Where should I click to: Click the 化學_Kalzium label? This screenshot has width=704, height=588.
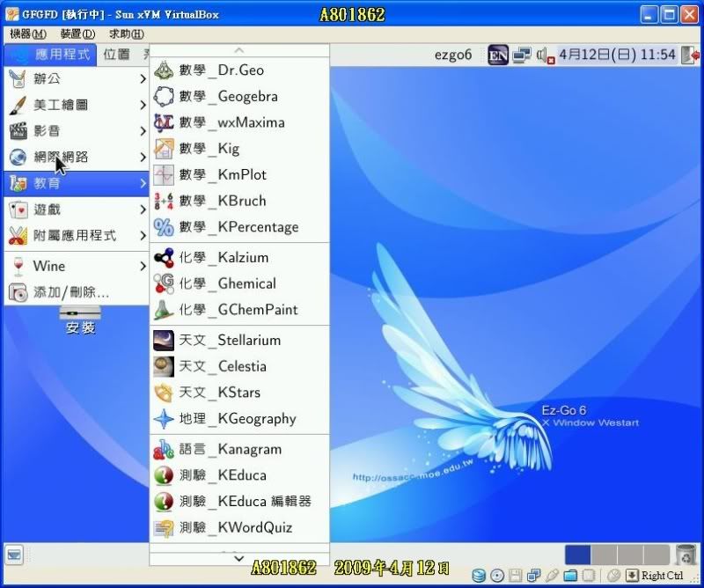(224, 258)
